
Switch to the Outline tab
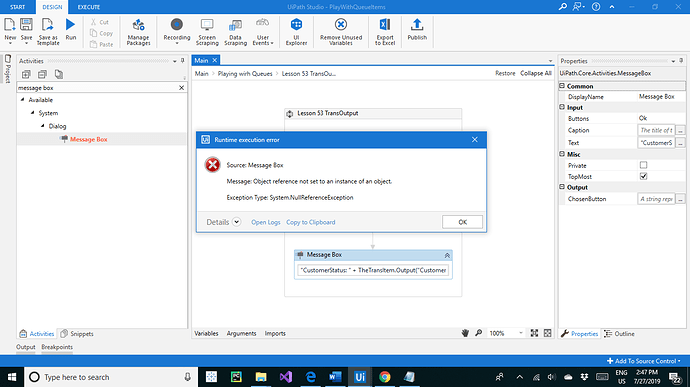coord(619,334)
